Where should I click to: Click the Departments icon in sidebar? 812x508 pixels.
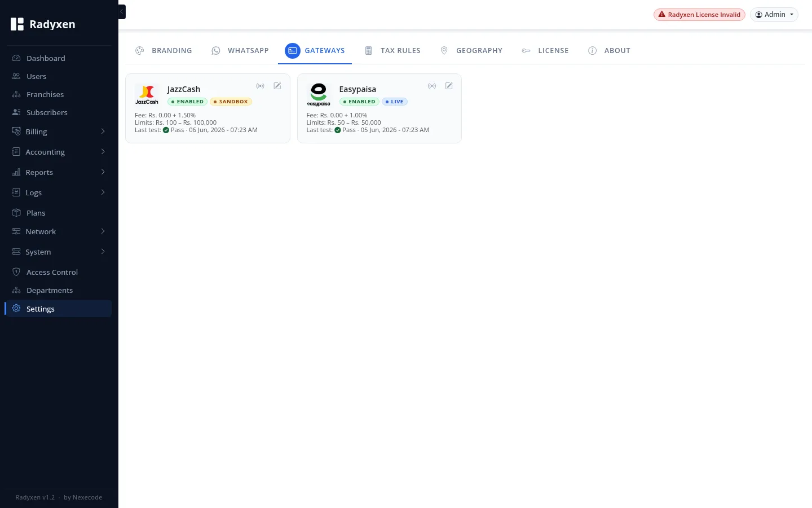coord(16,290)
